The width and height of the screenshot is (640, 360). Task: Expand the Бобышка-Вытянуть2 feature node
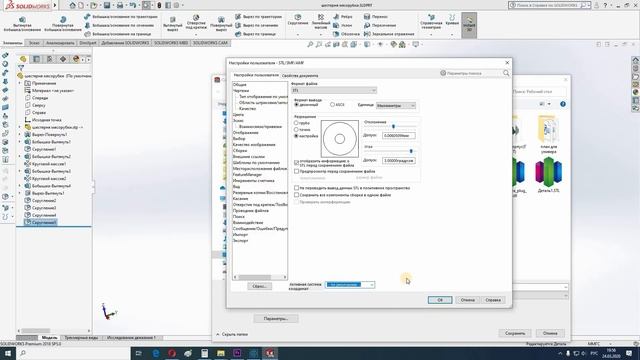(19, 157)
